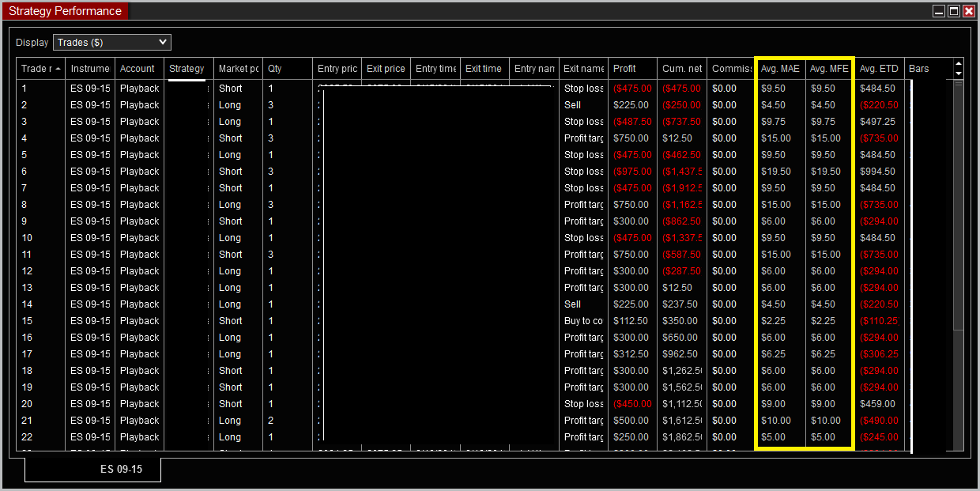Sort by the Entry price column header

tap(337, 69)
